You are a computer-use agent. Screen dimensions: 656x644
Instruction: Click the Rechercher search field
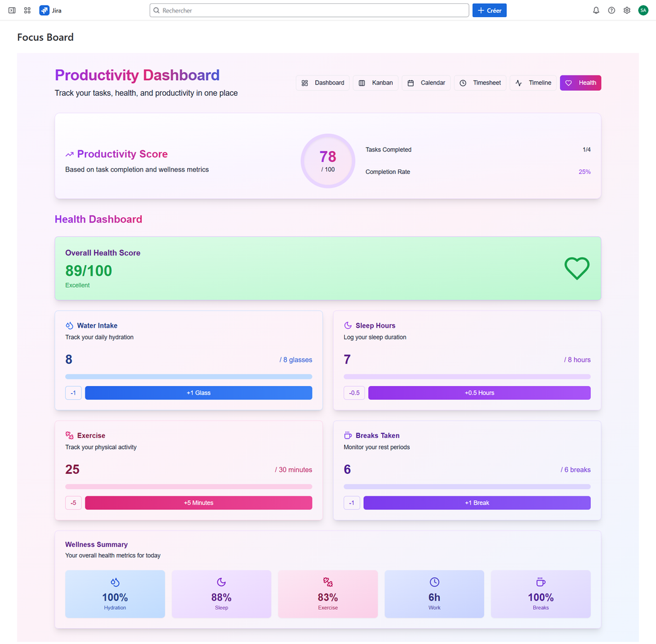click(309, 10)
